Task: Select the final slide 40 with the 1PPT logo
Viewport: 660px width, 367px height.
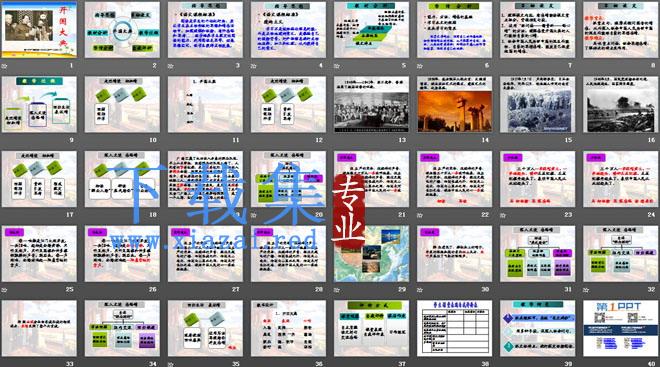Action: (x=621, y=328)
